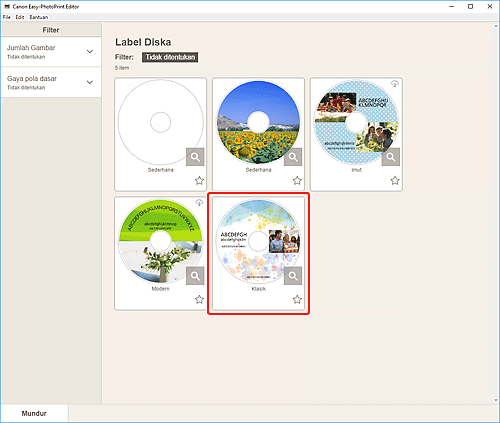The image size is (500, 423).
Task: Favorite the Modern template star
Action: pos(199,299)
